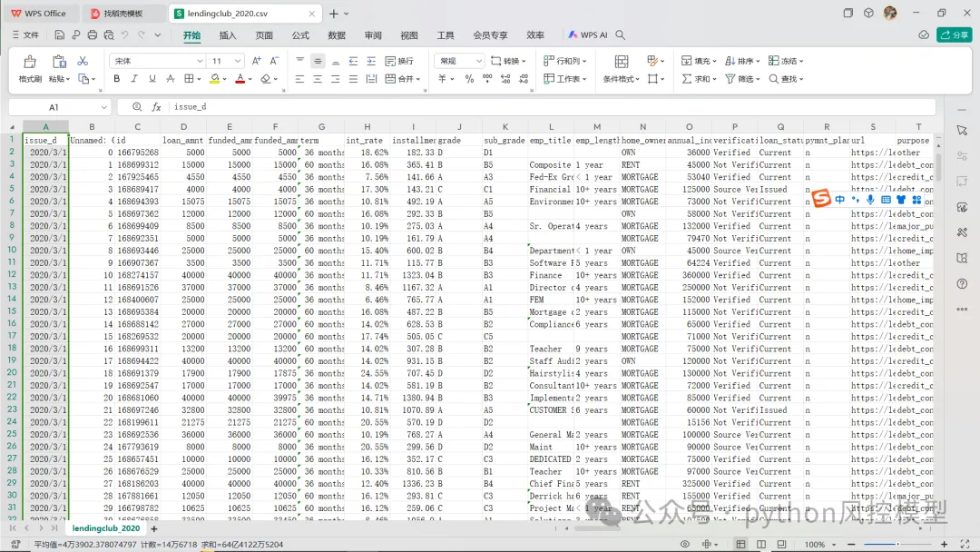Image resolution: width=980 pixels, height=552 pixels.
Task: Increase font size with A+ icon
Action: 256,61
